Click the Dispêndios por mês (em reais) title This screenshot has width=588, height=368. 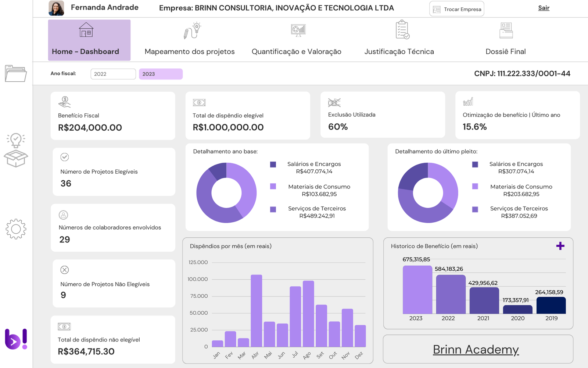(231, 246)
